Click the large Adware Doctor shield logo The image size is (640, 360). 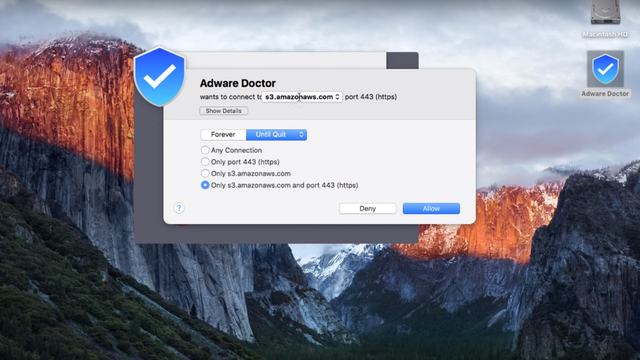click(160, 76)
